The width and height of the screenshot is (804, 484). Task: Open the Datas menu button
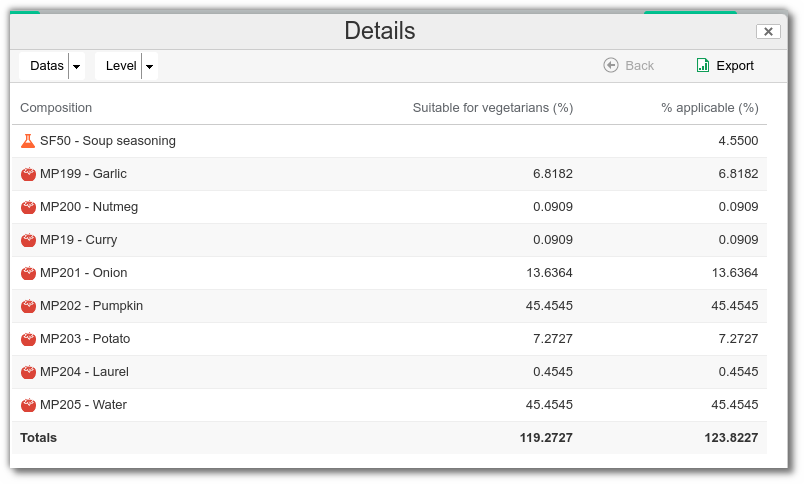[46, 66]
